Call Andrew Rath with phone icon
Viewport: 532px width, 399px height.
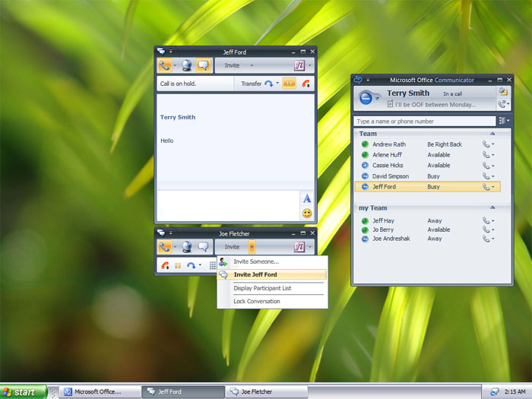486,144
